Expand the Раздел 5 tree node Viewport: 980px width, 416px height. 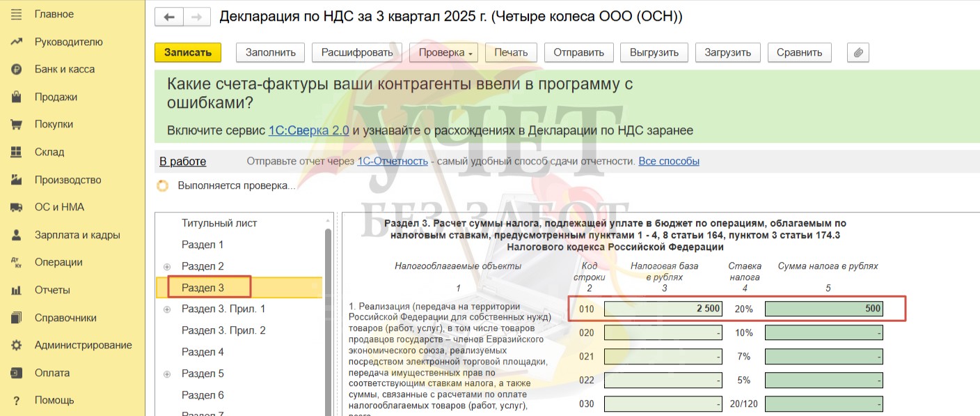point(167,374)
